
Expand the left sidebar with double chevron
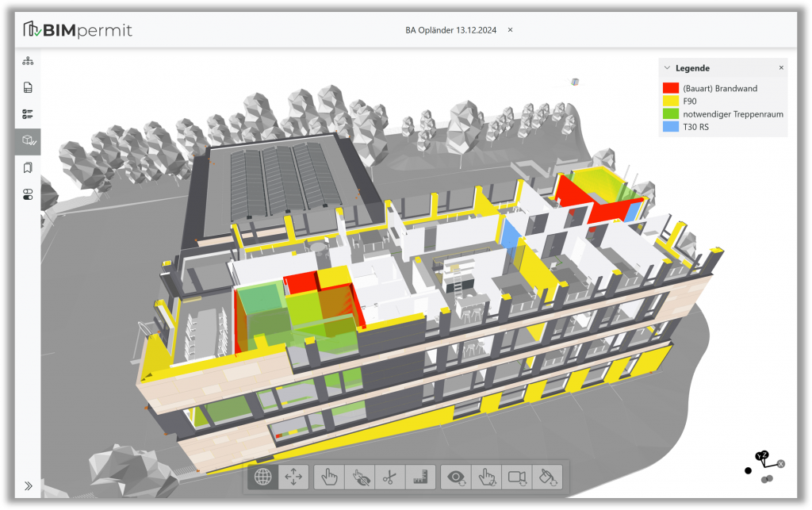click(x=28, y=486)
